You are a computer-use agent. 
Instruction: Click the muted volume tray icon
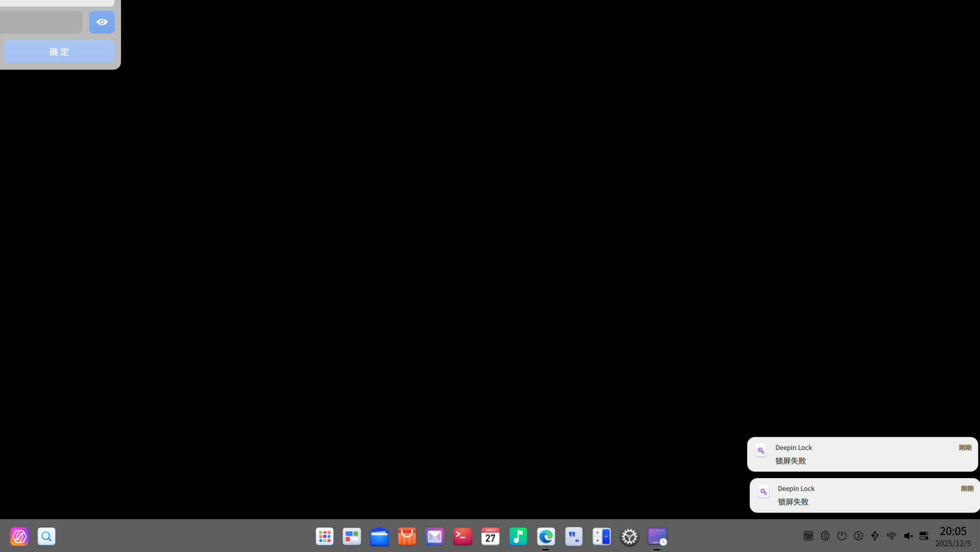click(908, 536)
